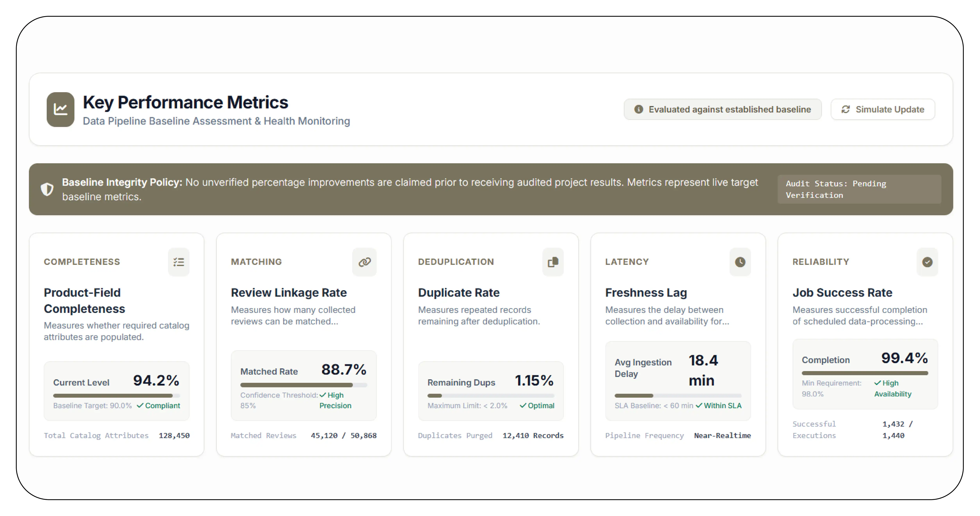Click the Remaining Dups progress bar
Image resolution: width=980 pixels, height=516 pixels.
point(491,396)
